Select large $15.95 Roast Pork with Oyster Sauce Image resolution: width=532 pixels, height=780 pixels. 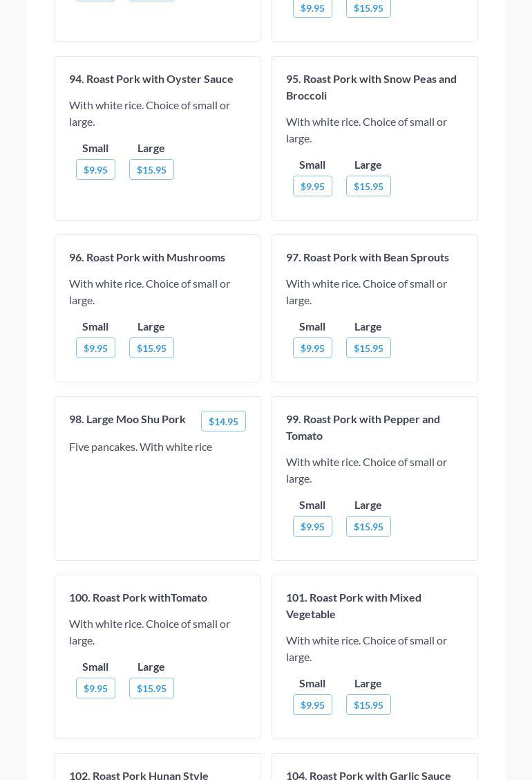[x=151, y=169]
